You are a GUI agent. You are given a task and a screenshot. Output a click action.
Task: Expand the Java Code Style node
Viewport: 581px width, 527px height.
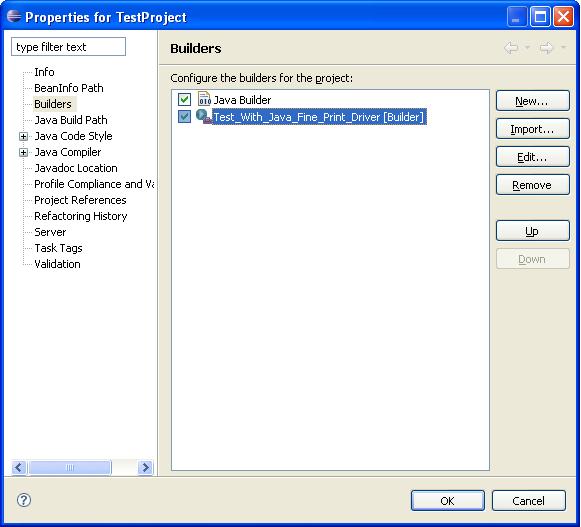point(23,136)
